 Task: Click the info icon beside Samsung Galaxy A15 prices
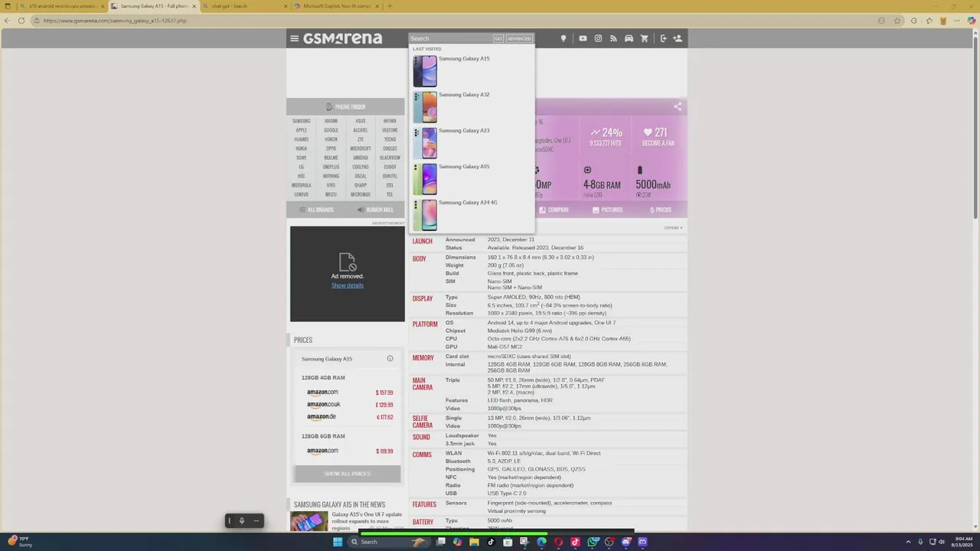click(390, 358)
